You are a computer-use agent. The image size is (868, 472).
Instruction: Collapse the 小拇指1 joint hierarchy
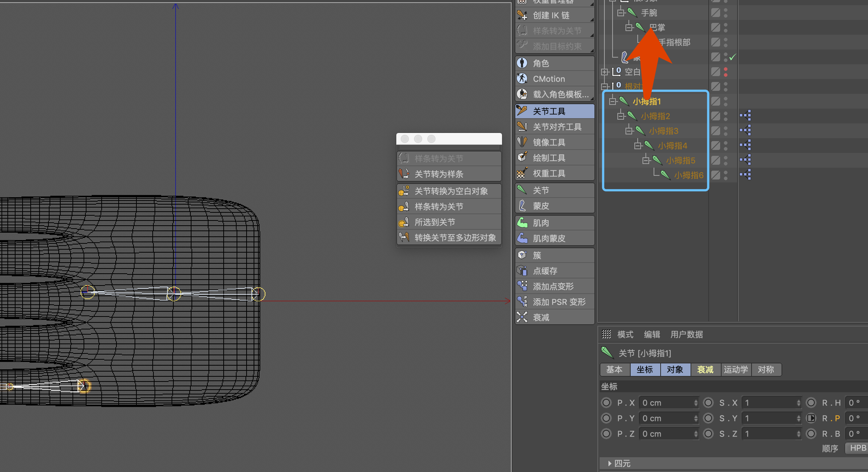tap(613, 101)
